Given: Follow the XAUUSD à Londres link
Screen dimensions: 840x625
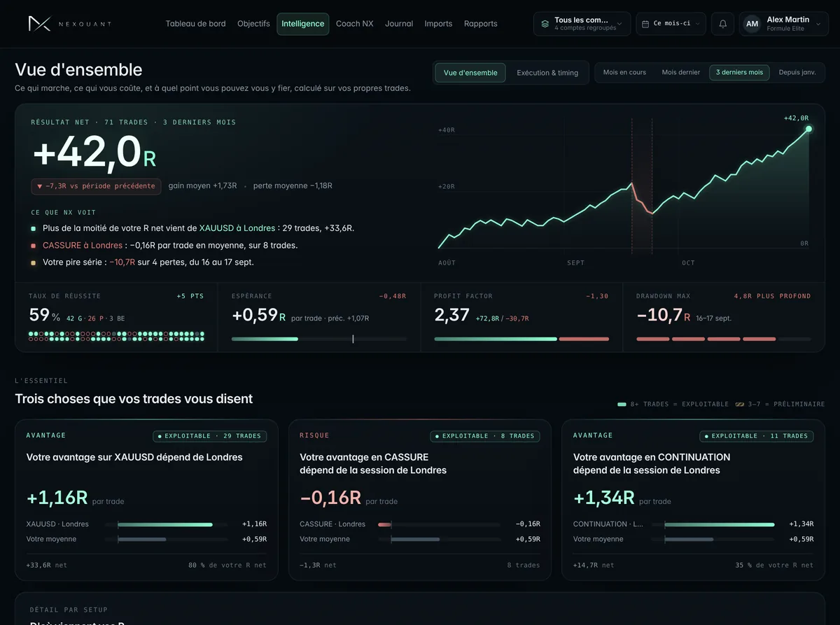Looking at the screenshot, I should (237, 228).
